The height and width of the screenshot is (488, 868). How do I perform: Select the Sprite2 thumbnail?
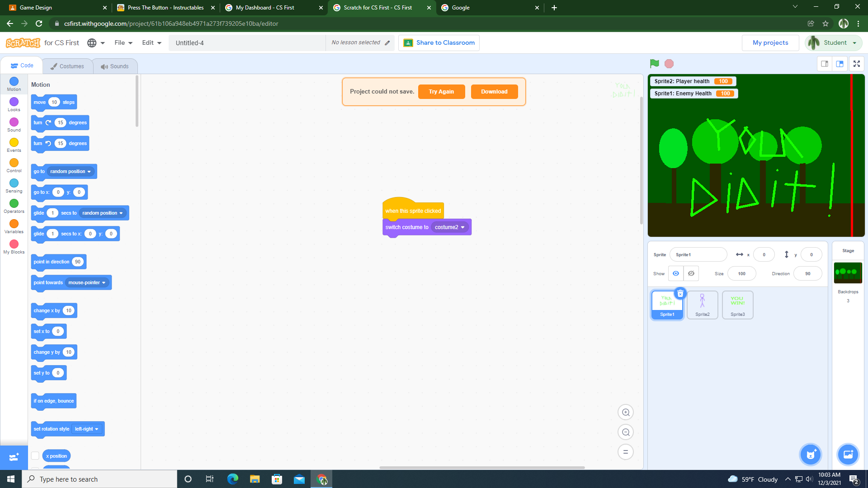tap(702, 305)
